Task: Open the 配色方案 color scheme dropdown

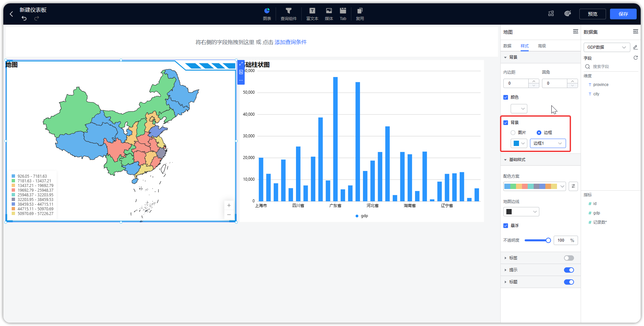Action: [x=535, y=186]
